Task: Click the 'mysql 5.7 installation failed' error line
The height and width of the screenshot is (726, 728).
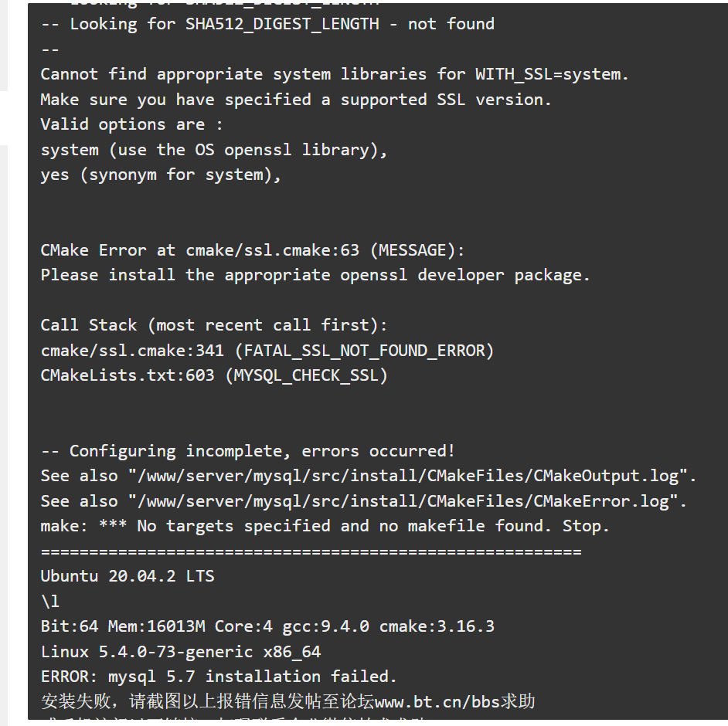Action: [219, 677]
